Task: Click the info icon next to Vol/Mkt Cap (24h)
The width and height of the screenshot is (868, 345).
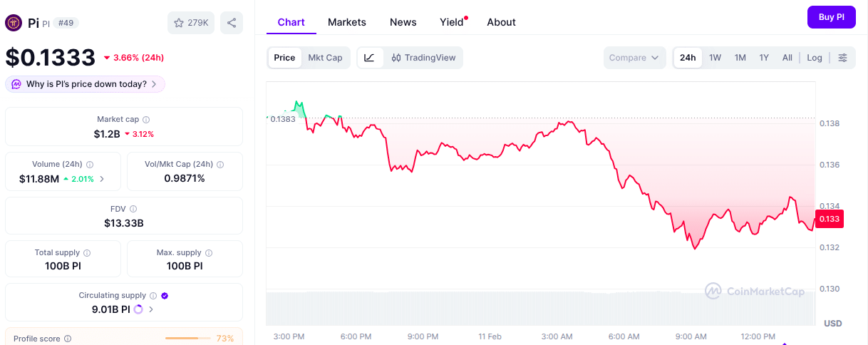Action: pyautogui.click(x=219, y=165)
